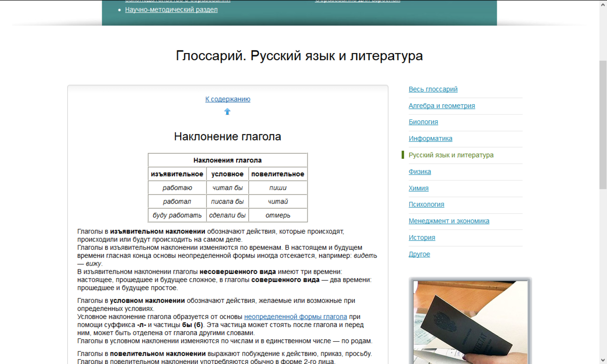The image size is (607, 364).
Task: Click the условное column header
Action: (x=228, y=174)
